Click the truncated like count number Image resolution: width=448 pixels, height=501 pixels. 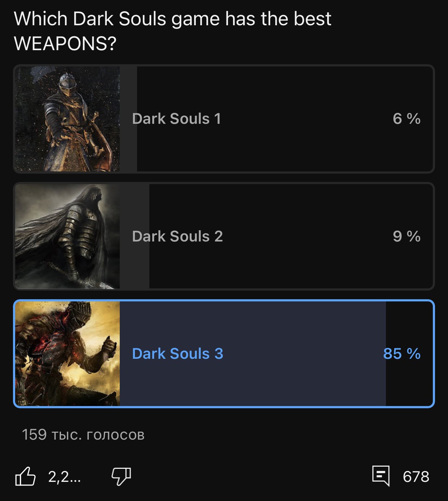[x=64, y=477]
